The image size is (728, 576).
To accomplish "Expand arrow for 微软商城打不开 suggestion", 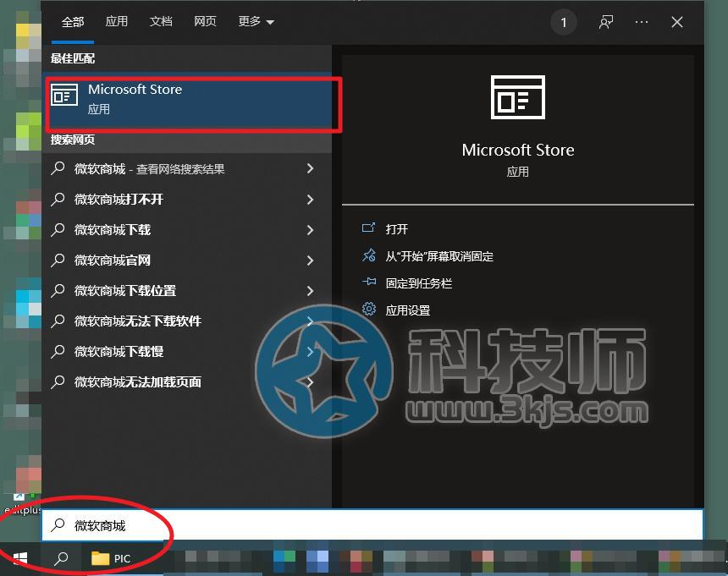I will tap(310, 200).
